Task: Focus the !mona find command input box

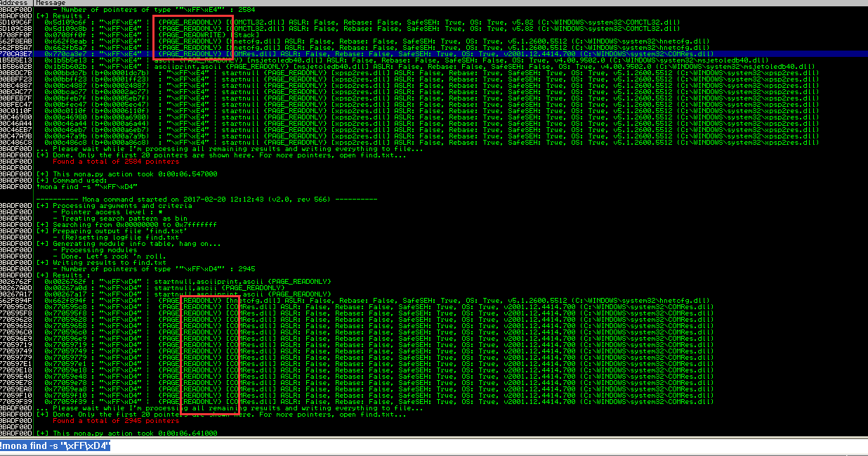Action: pyautogui.click(x=421, y=446)
